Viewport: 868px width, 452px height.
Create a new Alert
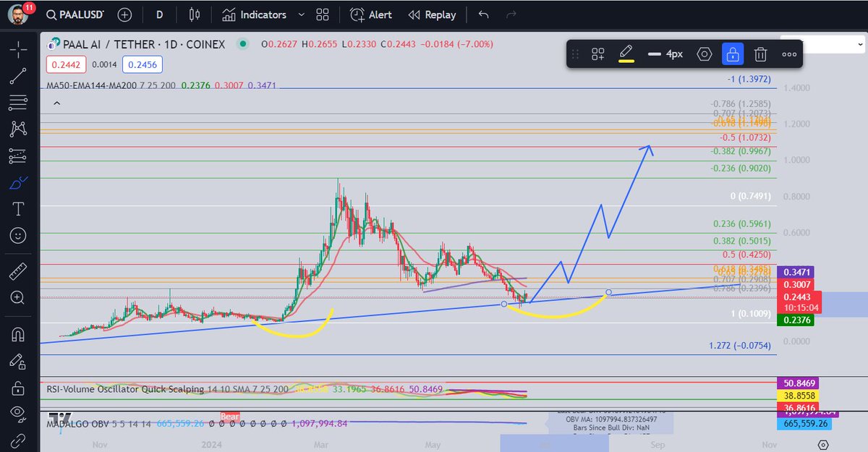(370, 14)
